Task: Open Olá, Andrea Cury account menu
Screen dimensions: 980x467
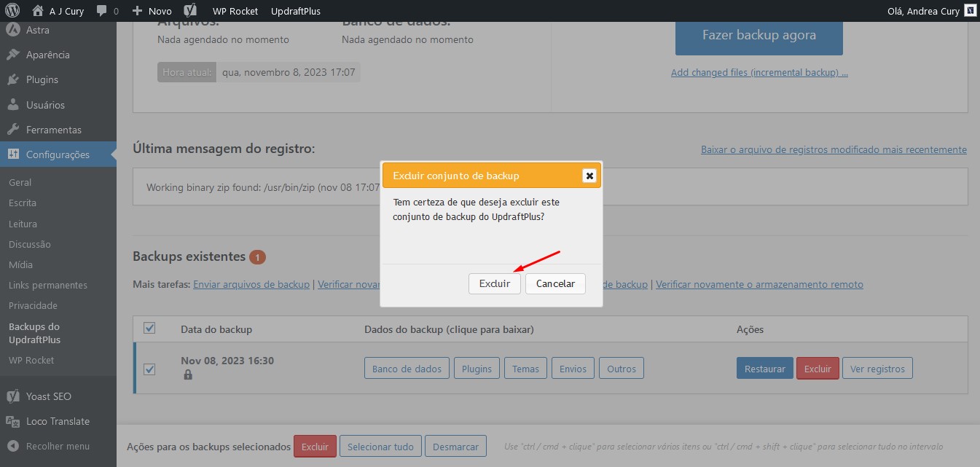Action: 932,11
